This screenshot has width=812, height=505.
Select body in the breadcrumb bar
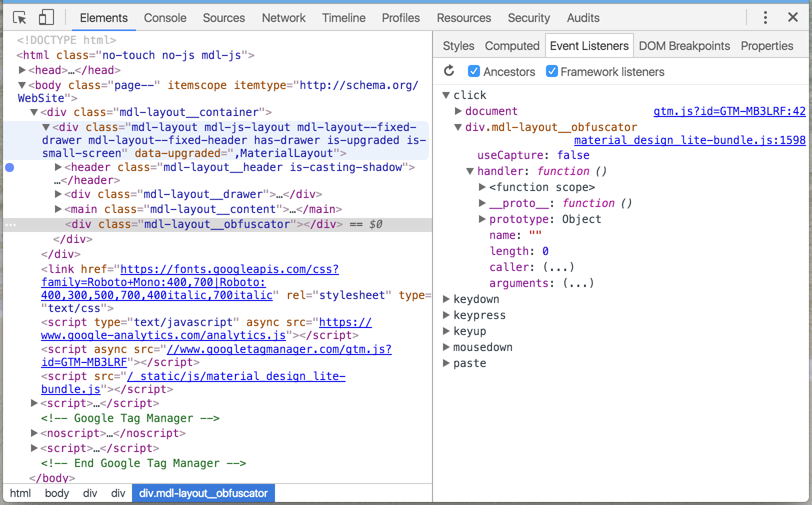click(x=57, y=493)
